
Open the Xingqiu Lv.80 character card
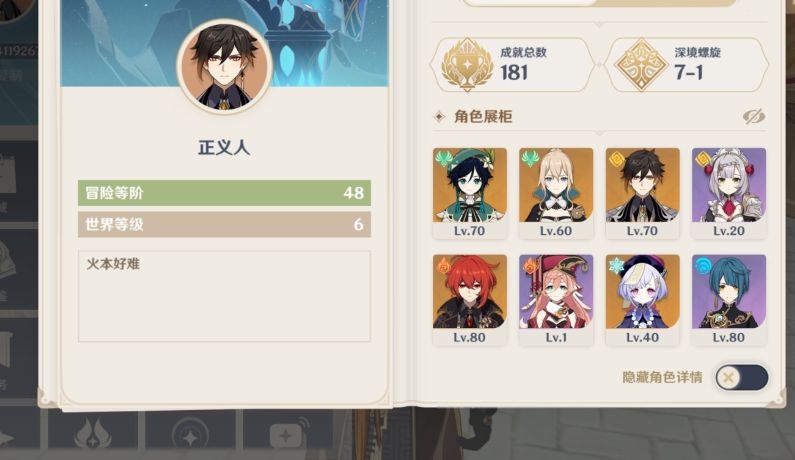(729, 300)
